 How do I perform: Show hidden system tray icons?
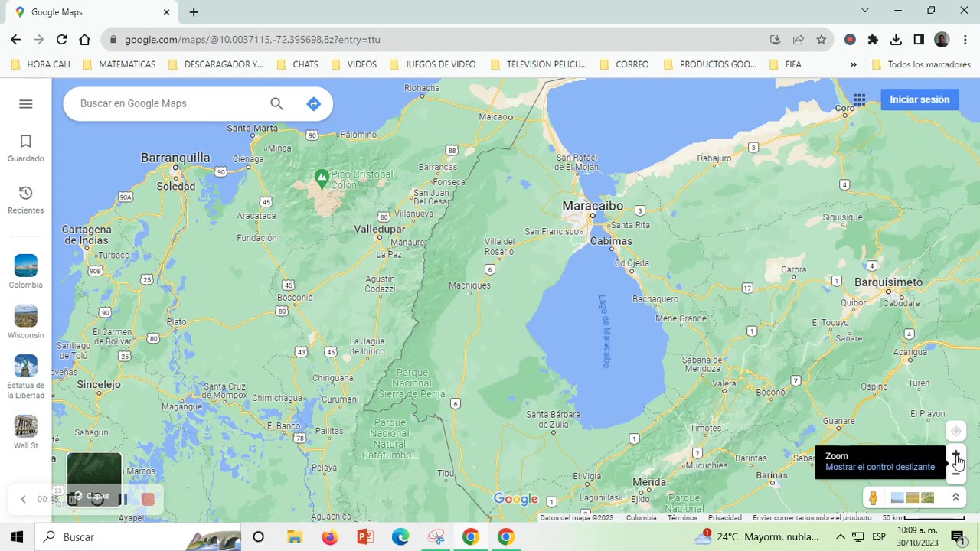point(840,537)
